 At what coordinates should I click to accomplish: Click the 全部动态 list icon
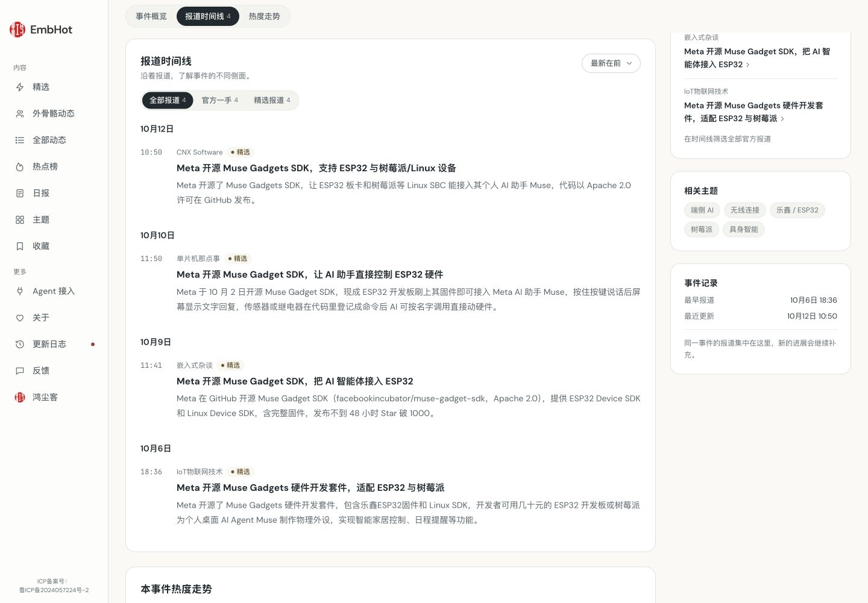20,140
